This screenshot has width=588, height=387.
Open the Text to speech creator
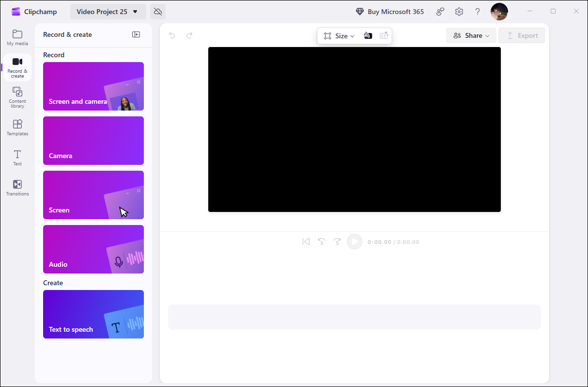[93, 314]
